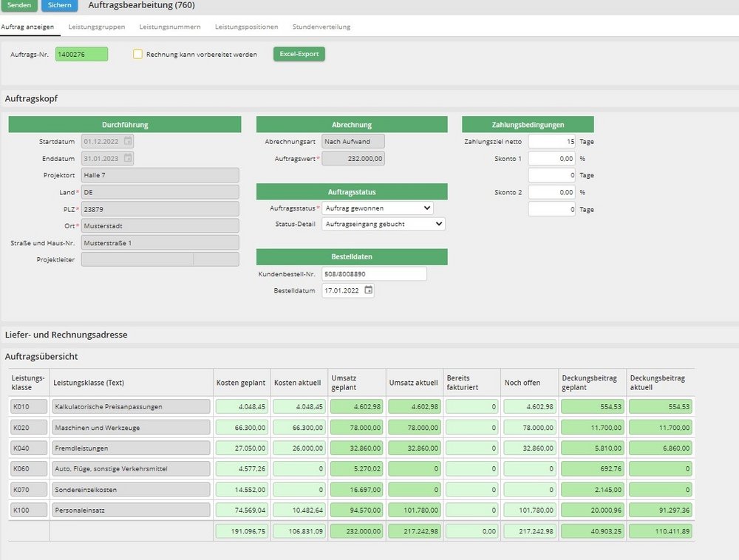Screen dimensions: 739x560
Task: Select Leistungsklasse cell 'K020'
Action: (29, 427)
